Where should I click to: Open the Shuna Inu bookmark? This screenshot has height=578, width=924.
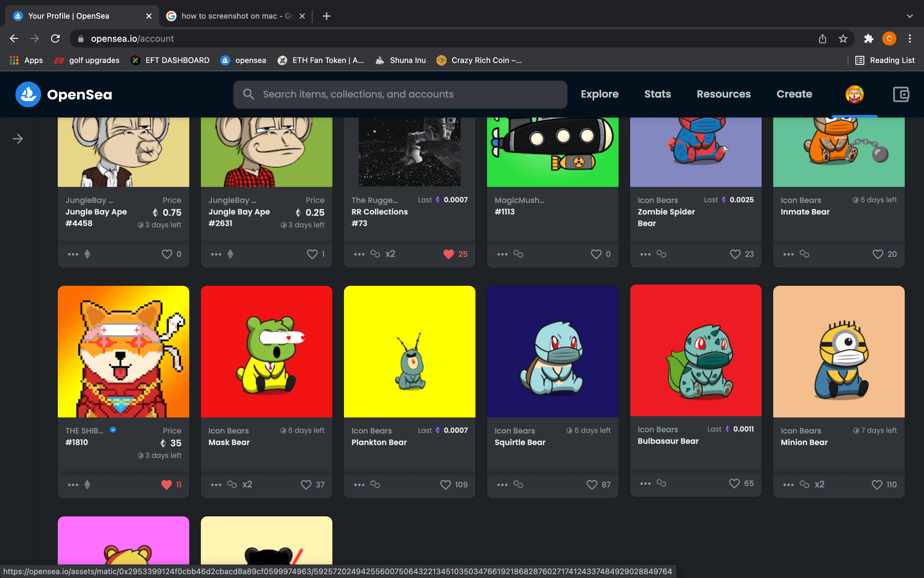tap(400, 60)
